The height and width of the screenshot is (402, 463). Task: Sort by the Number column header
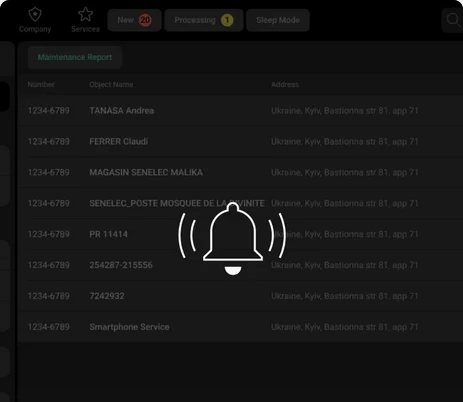coord(41,85)
